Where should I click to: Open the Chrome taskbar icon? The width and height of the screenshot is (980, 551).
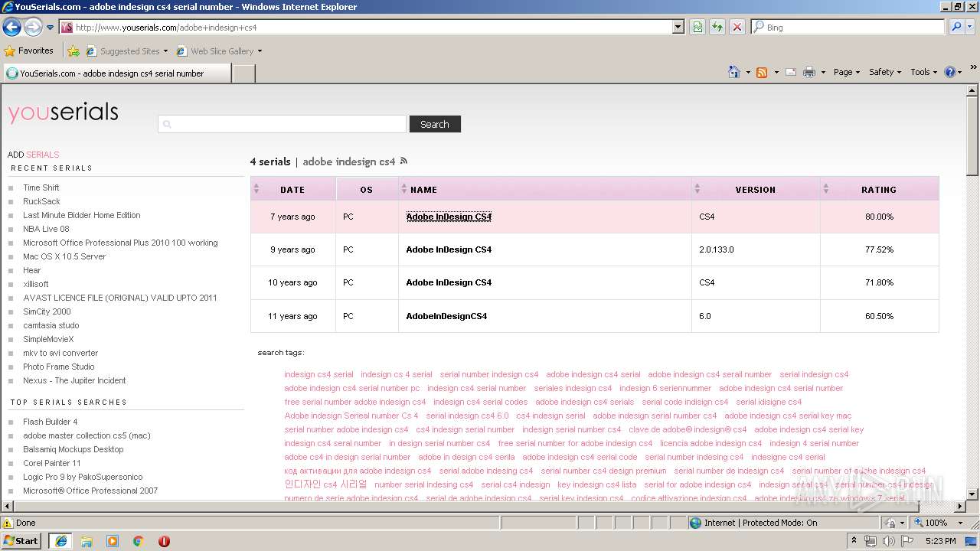139,541
